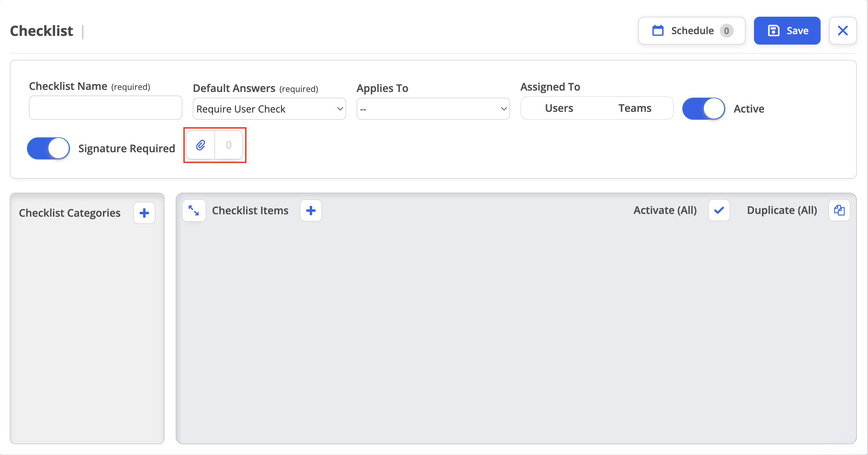This screenshot has width=868, height=455.
Task: Select the Teams tab under Assigned To
Action: click(635, 108)
